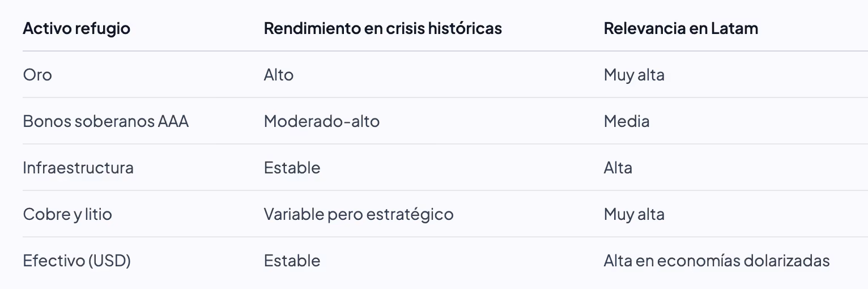868x289 pixels.
Task: Select the 'Media' relevance cell
Action: click(627, 121)
